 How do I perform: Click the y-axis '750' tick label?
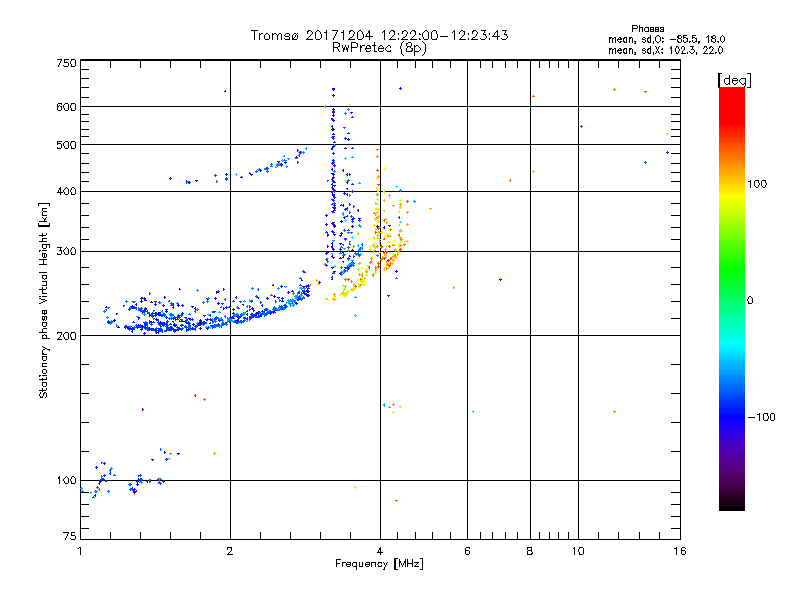66,63
